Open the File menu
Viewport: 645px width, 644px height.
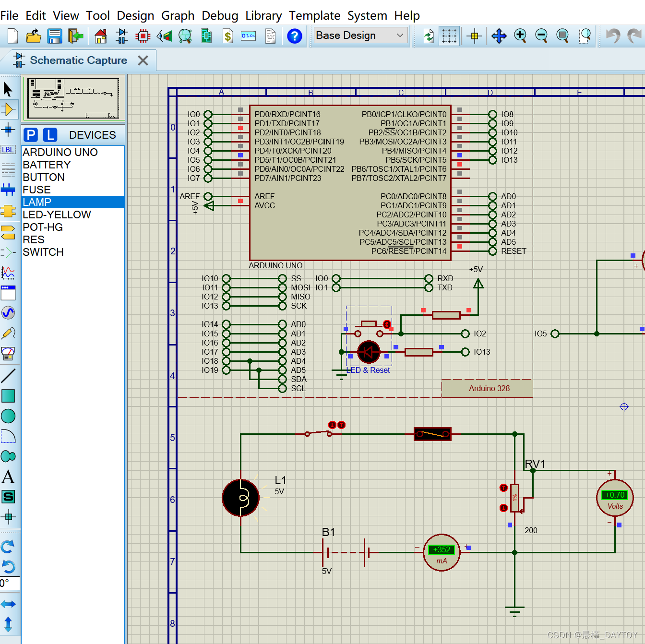(9, 15)
